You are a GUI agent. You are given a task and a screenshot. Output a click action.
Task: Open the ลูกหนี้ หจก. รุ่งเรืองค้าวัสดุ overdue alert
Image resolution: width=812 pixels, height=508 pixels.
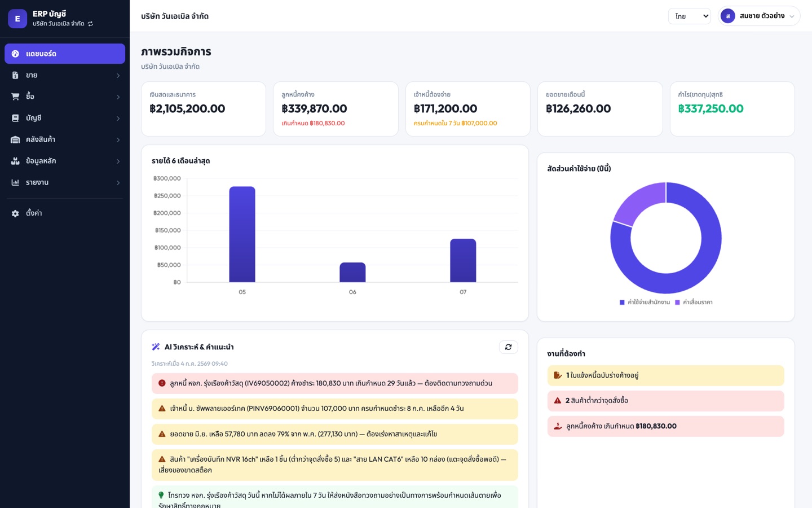coord(335,383)
